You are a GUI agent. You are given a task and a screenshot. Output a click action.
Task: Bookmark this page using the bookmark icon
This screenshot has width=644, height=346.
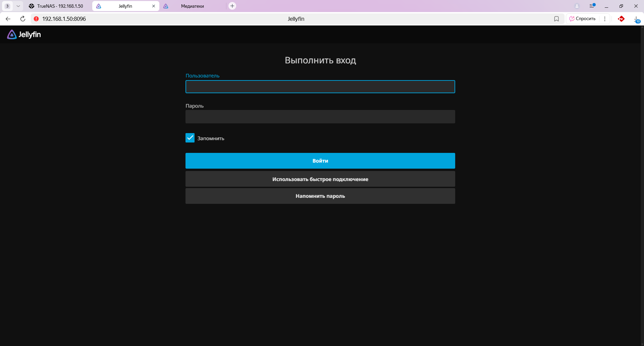[556, 19]
